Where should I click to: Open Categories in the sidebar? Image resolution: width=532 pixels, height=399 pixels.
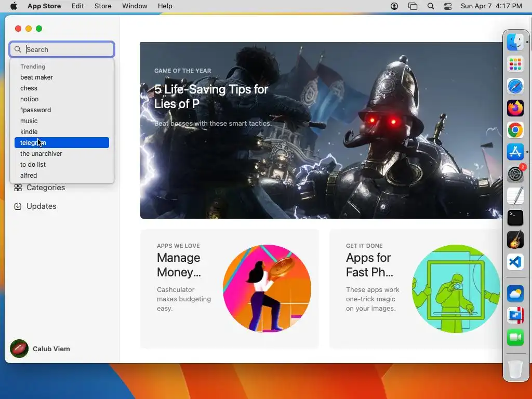(x=46, y=188)
